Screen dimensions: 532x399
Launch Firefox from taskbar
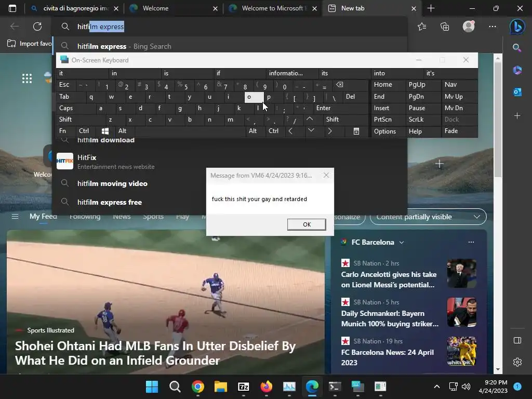click(267, 387)
